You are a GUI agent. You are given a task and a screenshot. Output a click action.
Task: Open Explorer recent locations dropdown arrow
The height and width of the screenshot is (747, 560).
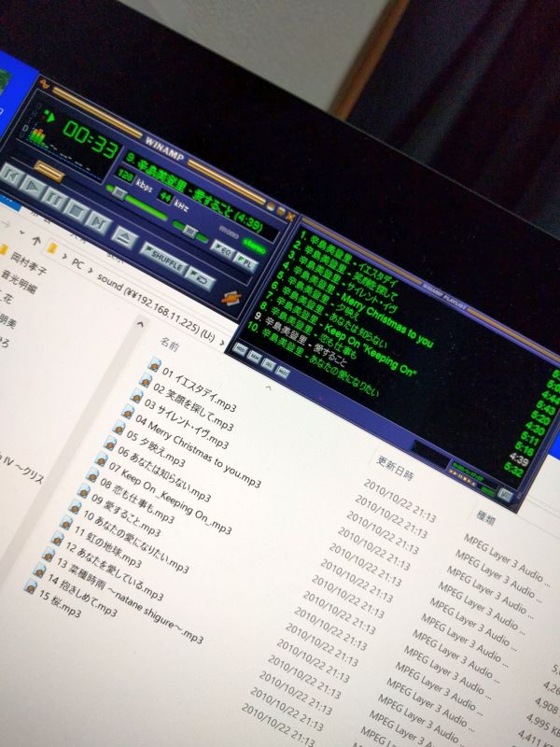pyautogui.click(x=21, y=233)
